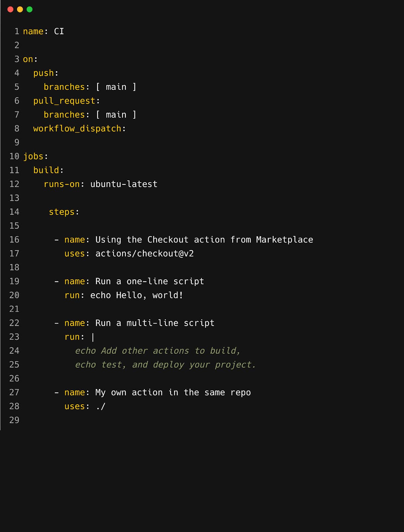The image size is (404, 532).
Task: Click line number 29 at the bottom
Action: click(x=14, y=420)
